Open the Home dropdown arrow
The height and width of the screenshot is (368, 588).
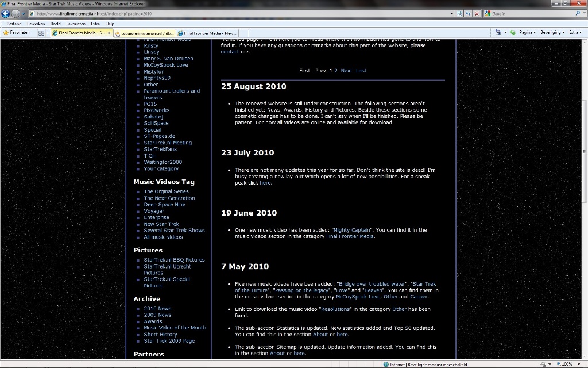coord(505,33)
